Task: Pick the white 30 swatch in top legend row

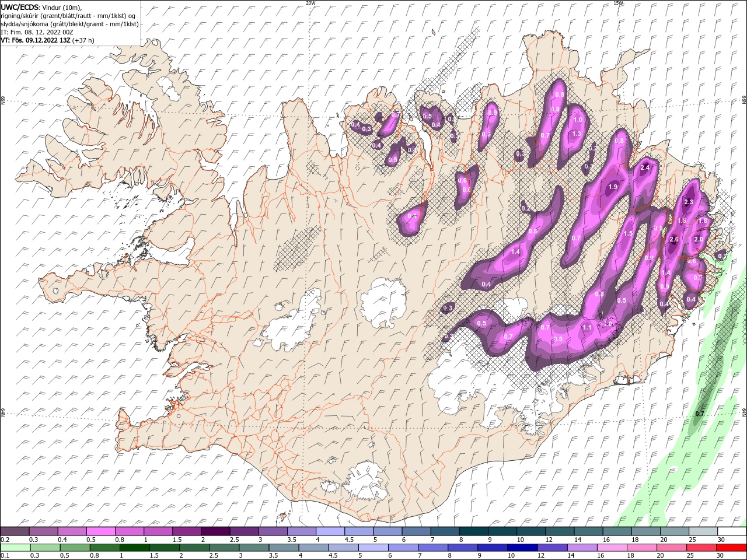Action: coord(732,531)
